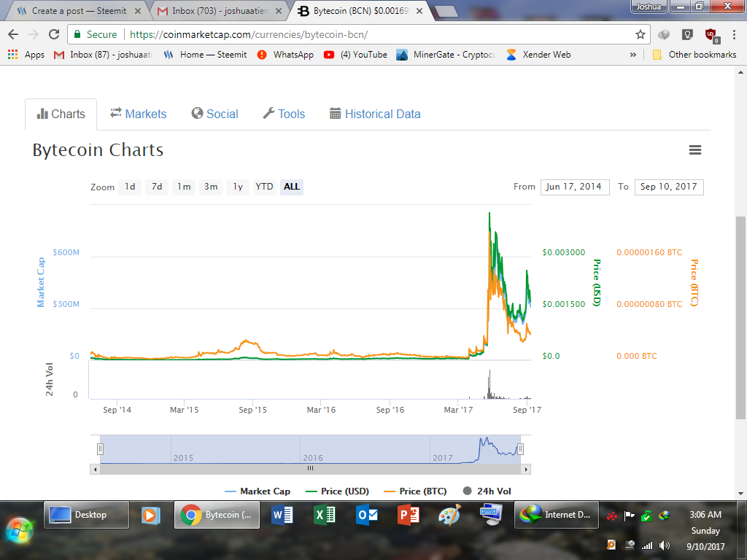This screenshot has width=747, height=560.
Task: Set chart zoom to 3m
Action: pos(211,187)
